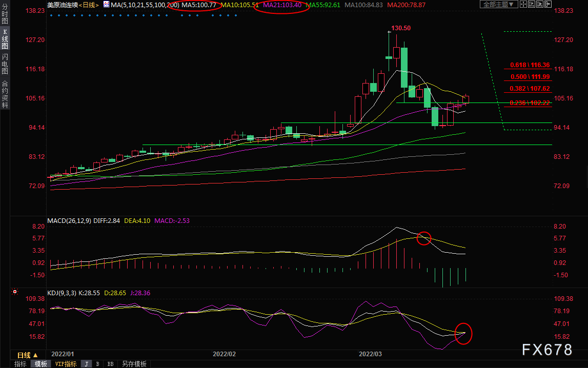Toggle the B template button
Image resolution: width=588 pixels, height=368 pixels.
coord(98,364)
